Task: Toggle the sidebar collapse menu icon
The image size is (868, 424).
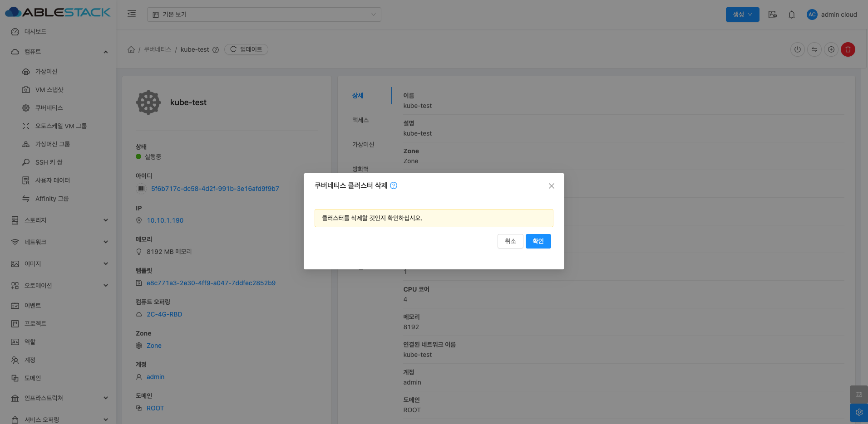Action: 132,14
